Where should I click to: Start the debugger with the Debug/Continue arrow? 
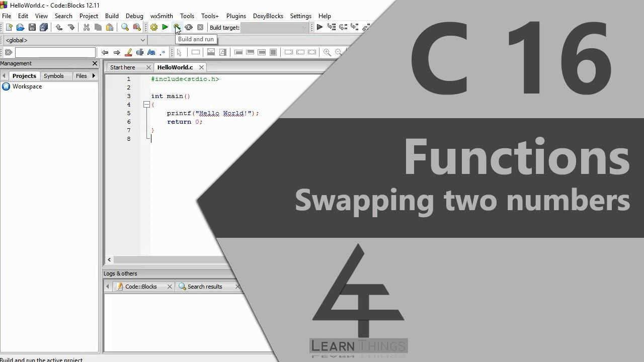(319, 28)
